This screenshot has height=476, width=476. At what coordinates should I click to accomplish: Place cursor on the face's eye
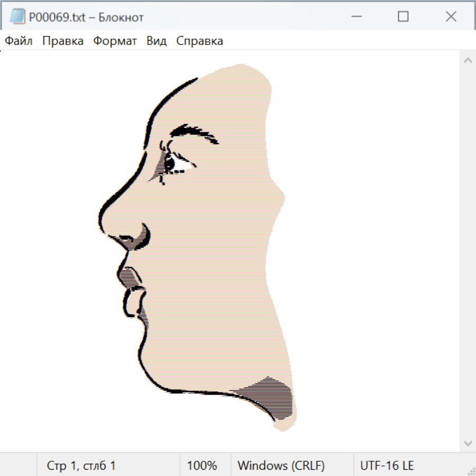(x=171, y=164)
